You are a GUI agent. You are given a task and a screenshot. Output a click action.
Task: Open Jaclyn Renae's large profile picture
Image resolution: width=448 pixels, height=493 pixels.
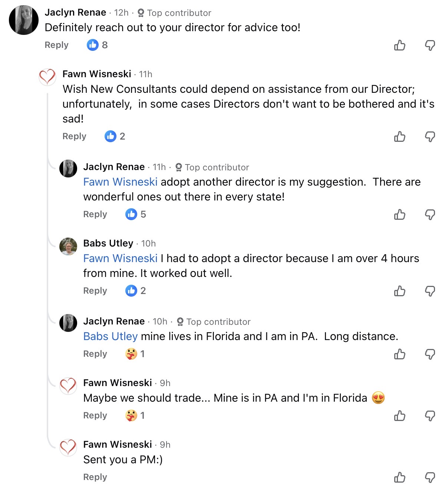coord(24,20)
